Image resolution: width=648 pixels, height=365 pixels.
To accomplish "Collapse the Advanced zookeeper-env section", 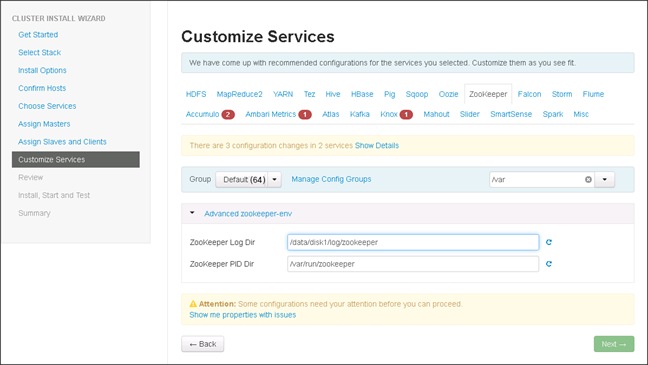I will [x=192, y=213].
